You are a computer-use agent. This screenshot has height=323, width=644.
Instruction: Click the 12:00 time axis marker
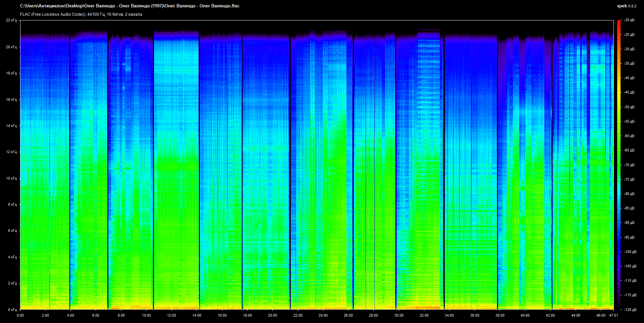click(171, 315)
